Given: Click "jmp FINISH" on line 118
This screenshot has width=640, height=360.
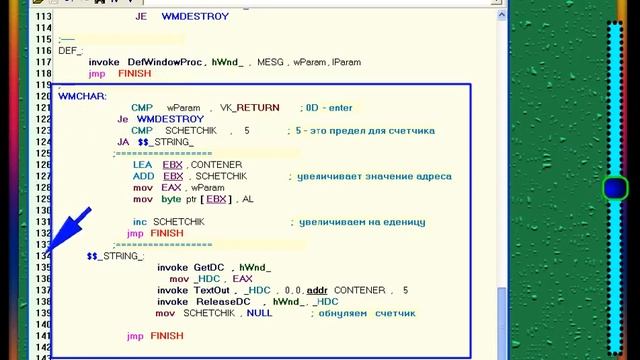Looking at the screenshot, I should click(120, 73).
